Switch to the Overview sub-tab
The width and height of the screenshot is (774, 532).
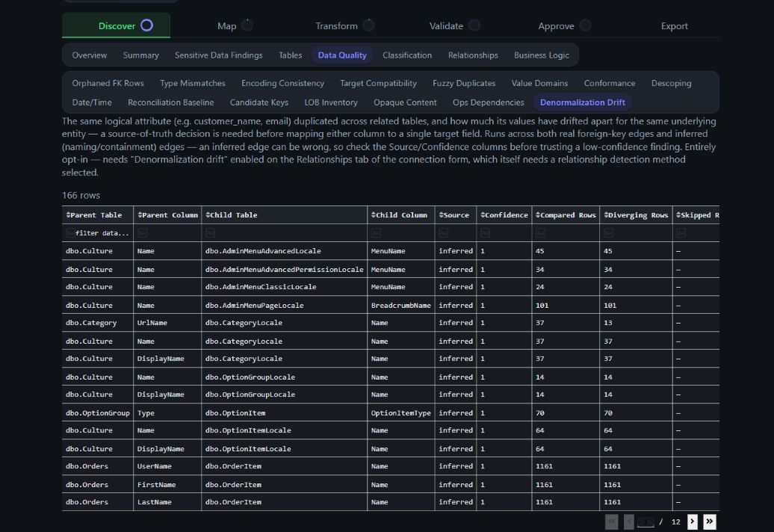[90, 55]
